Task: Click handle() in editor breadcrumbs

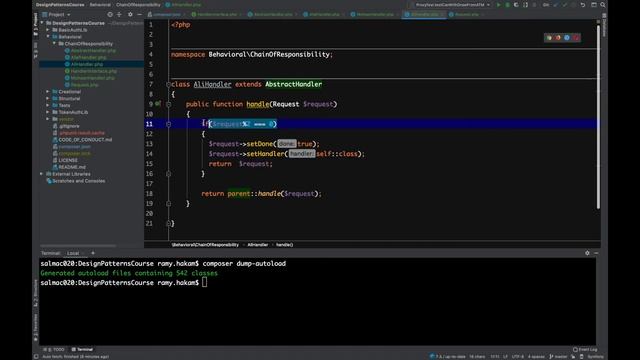Action: pos(284,245)
